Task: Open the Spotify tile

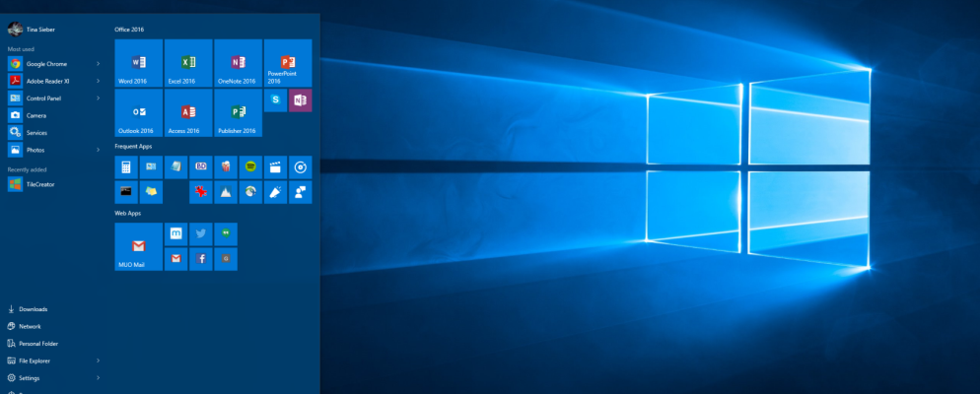Action: (x=250, y=167)
